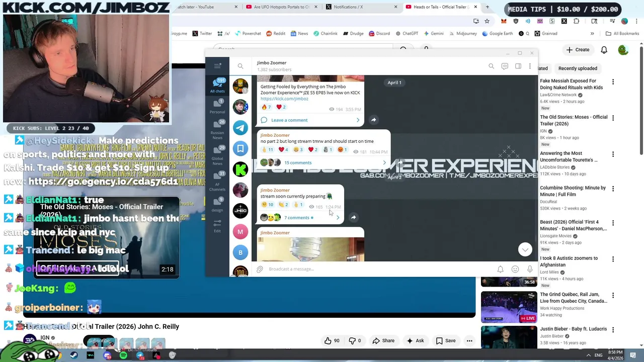Image resolution: width=644 pixels, height=362 pixels.
Task: Jump to bottom of channel with down arrow
Action: [x=525, y=249]
